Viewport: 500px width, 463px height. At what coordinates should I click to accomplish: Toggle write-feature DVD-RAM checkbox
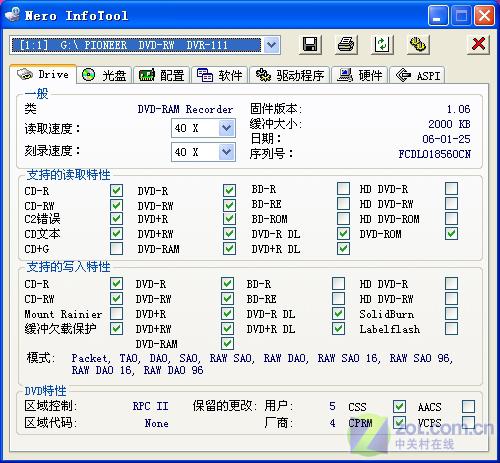227,344
